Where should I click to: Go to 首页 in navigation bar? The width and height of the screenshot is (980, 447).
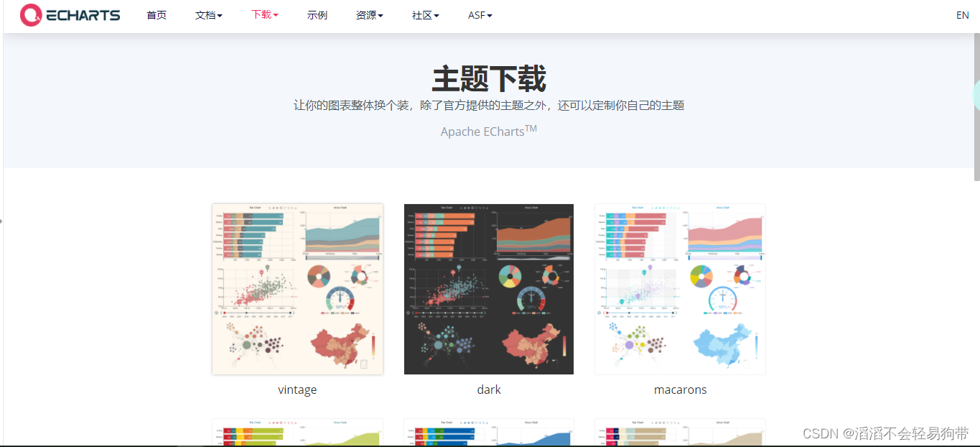(x=157, y=15)
